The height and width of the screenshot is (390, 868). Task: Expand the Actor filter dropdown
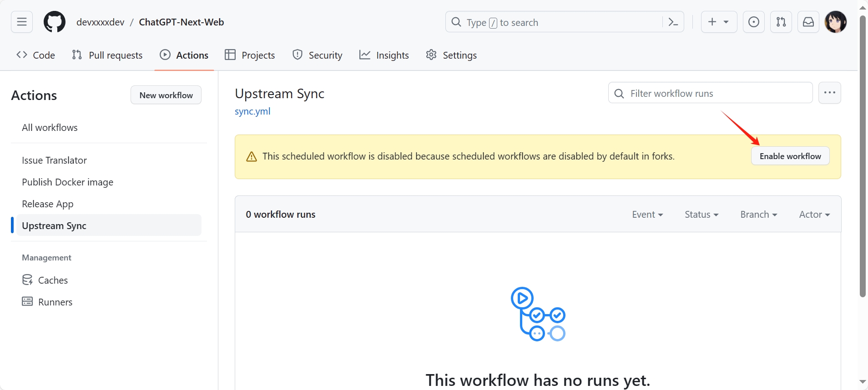(814, 214)
